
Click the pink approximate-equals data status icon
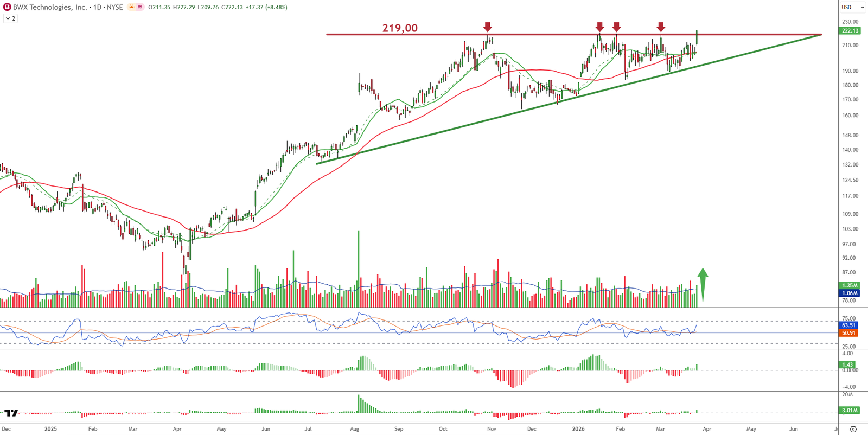click(140, 7)
